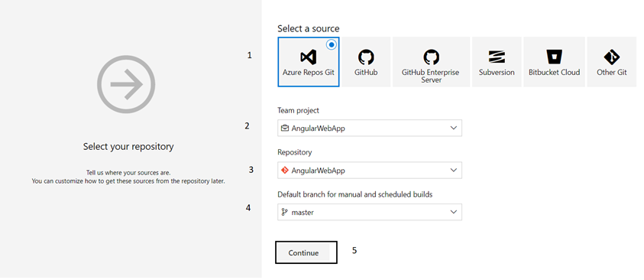Open the Team project dropdown
Viewport: 644px width, 280px height.
(x=370, y=128)
